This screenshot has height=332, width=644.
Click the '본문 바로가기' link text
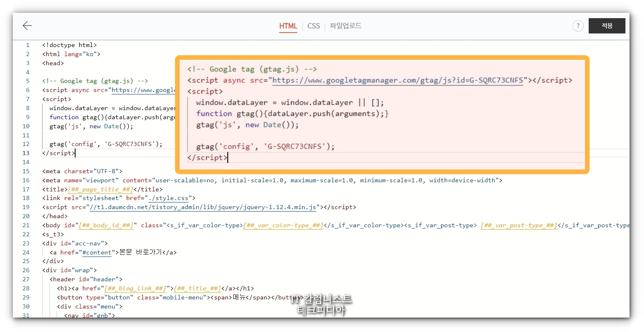pos(140,252)
